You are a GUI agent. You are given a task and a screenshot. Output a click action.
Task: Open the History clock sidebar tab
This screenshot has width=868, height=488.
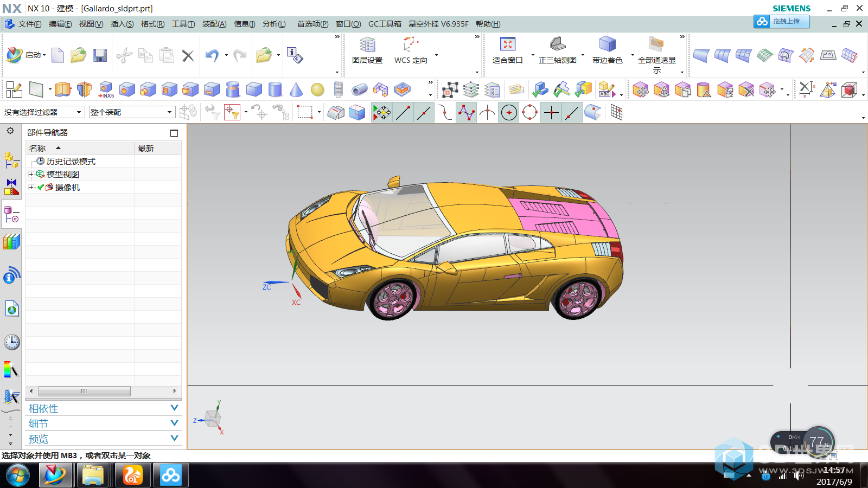11,342
